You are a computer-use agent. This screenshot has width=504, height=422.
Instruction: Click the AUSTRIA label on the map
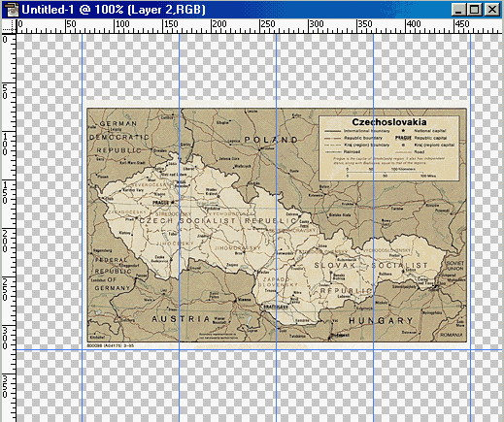coord(181,319)
